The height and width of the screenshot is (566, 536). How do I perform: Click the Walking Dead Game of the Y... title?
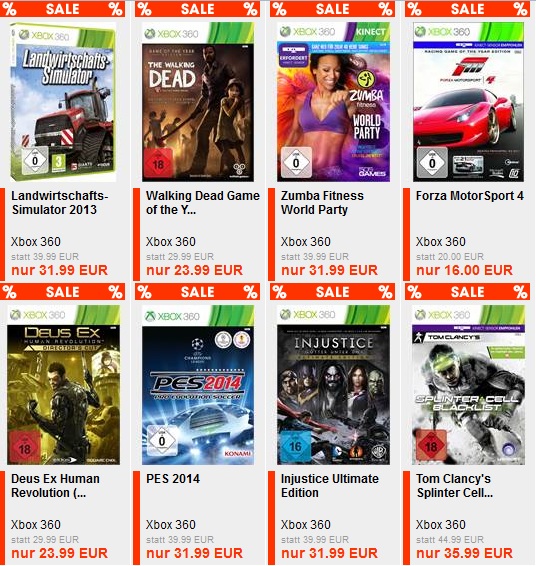point(202,203)
